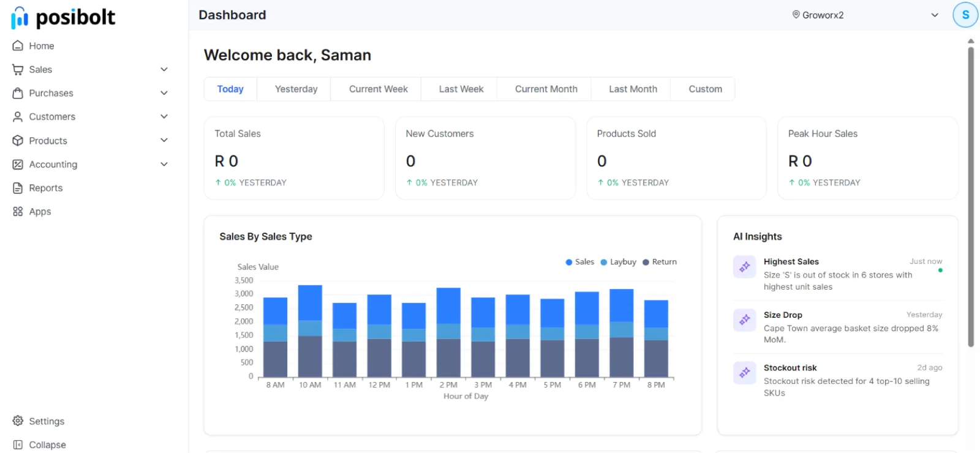This screenshot has width=980, height=453.
Task: Expand the Purchases menu chevron
Action: (164, 93)
